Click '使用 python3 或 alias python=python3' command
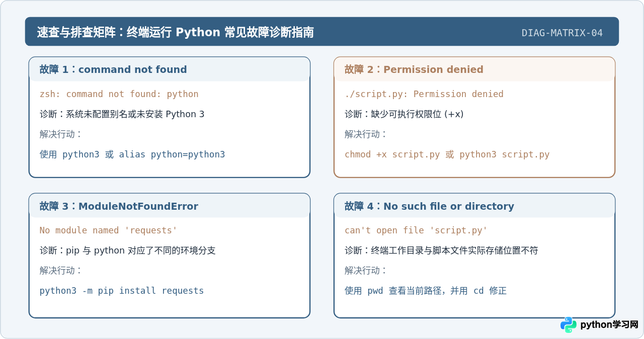Viewport: 644px width, 339px height. 132,154
